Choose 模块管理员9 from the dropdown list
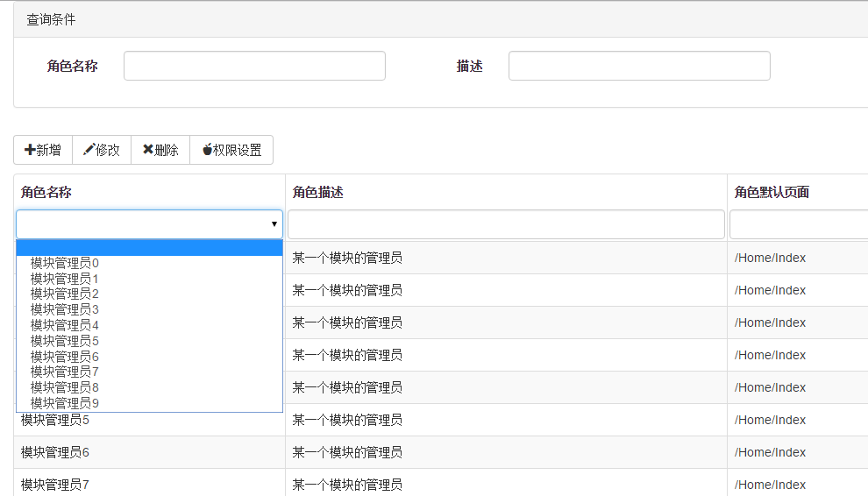The height and width of the screenshot is (496, 868). tap(149, 403)
